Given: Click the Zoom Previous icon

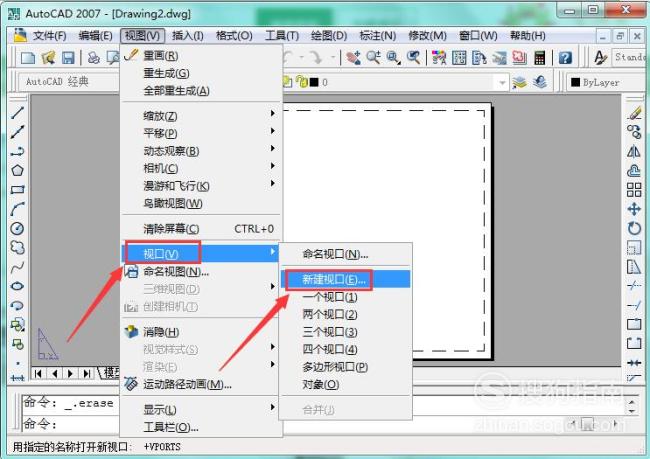Looking at the screenshot, I should point(413,58).
